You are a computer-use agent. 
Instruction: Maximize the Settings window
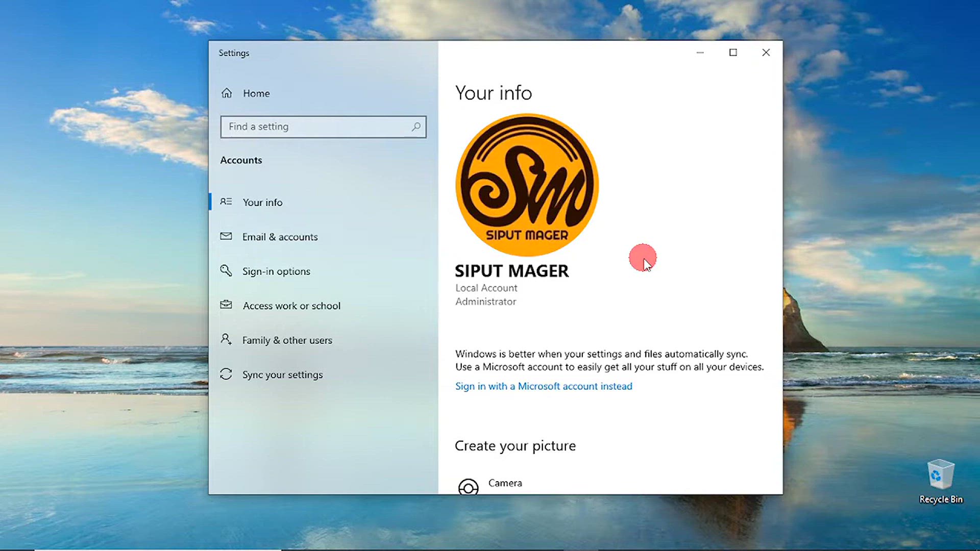(733, 53)
